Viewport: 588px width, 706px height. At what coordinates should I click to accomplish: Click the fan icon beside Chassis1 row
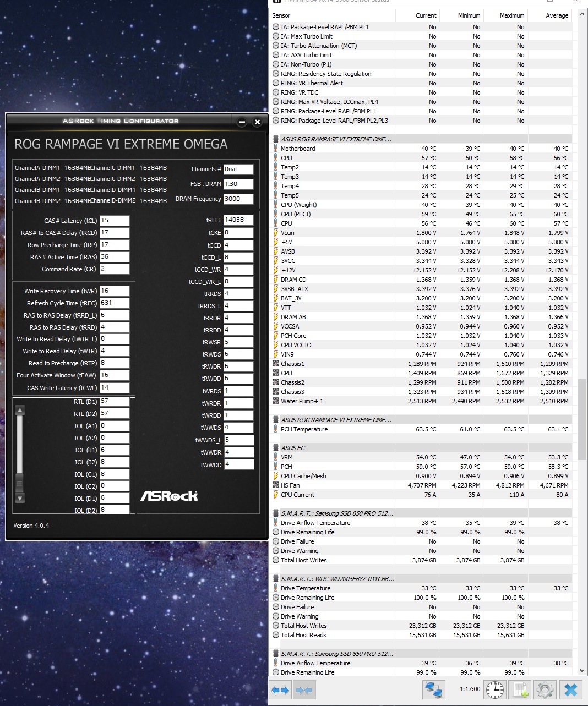point(276,364)
